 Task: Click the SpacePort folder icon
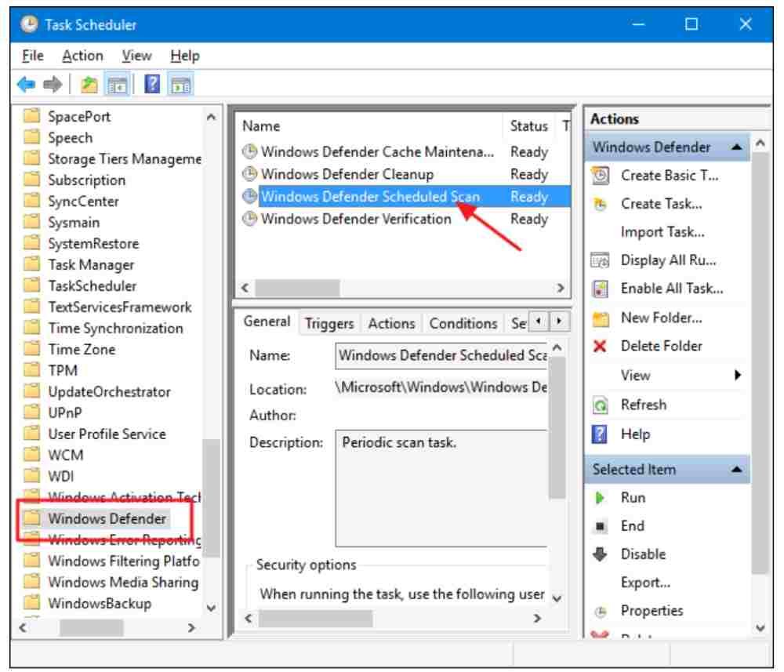coord(32,116)
